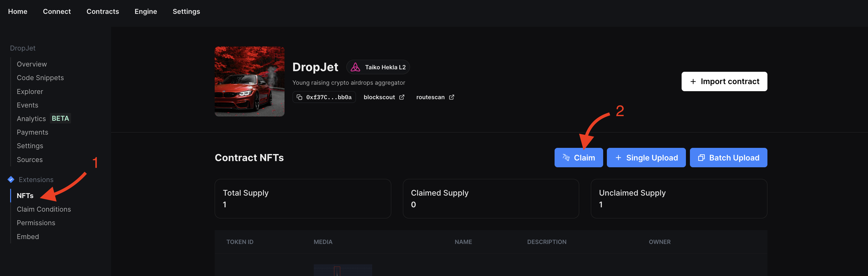The image size is (868, 276).
Task: Open the Events sidebar item
Action: (27, 105)
